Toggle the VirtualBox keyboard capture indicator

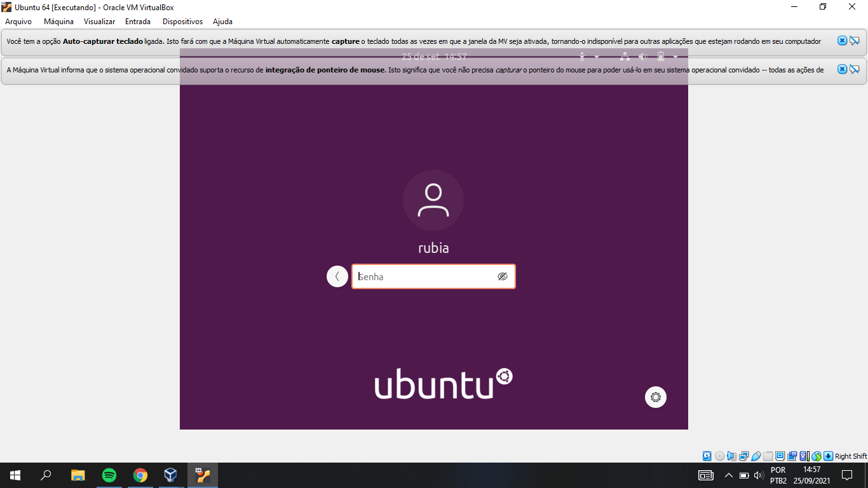click(x=828, y=456)
